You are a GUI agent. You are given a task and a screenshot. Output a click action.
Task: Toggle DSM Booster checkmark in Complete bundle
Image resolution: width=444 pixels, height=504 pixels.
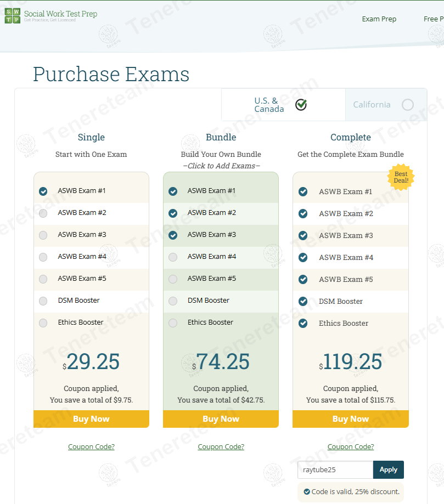(303, 301)
